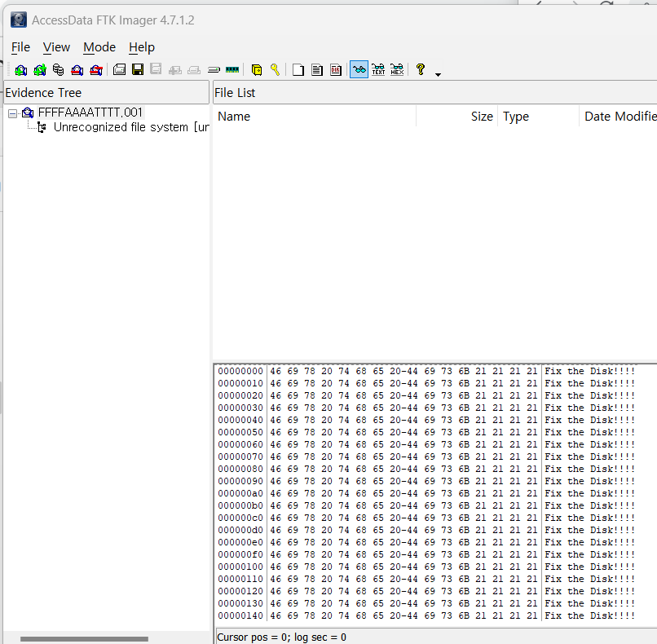
Task: Select FFFFAAAATTTT.001 evidence item
Action: click(x=90, y=112)
